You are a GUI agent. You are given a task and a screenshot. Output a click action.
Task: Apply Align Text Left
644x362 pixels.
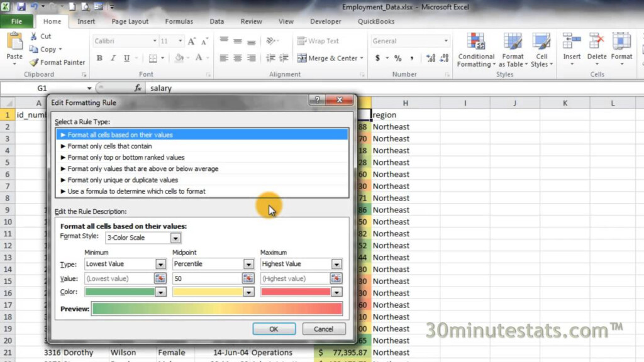click(224, 58)
